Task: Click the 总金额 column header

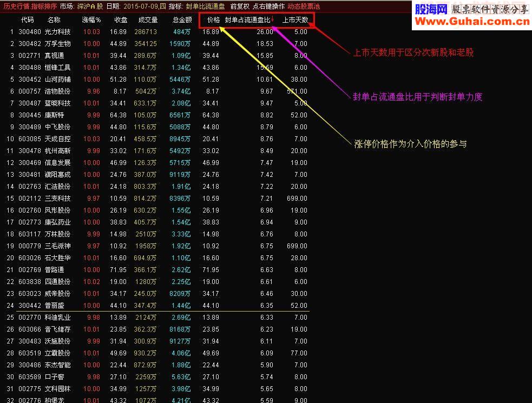Action: coord(182,20)
